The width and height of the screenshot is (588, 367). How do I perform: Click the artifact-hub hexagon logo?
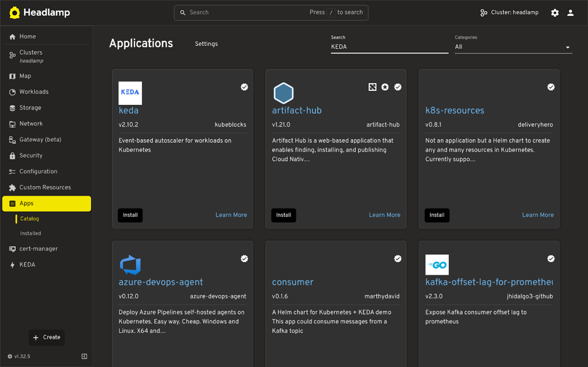[283, 93]
